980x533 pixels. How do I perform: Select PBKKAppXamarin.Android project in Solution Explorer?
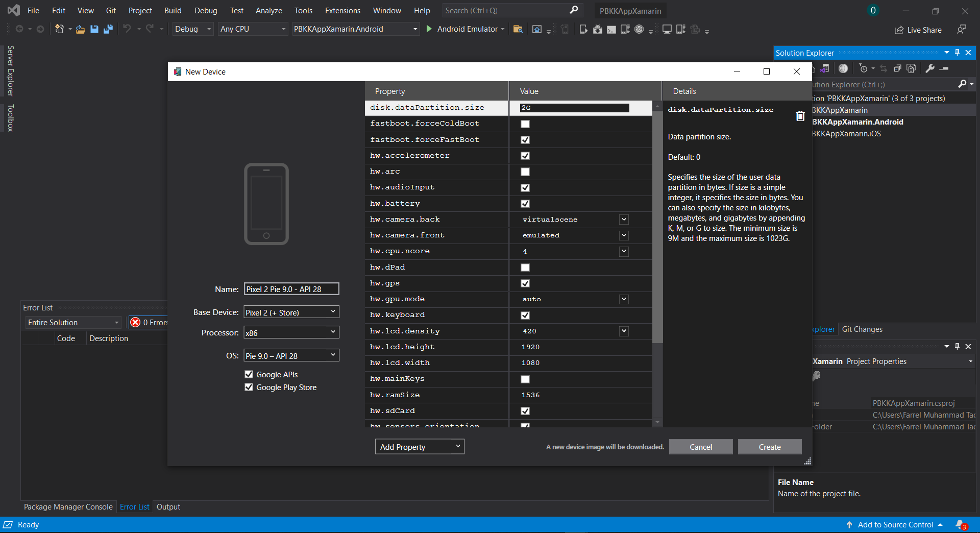pyautogui.click(x=857, y=122)
